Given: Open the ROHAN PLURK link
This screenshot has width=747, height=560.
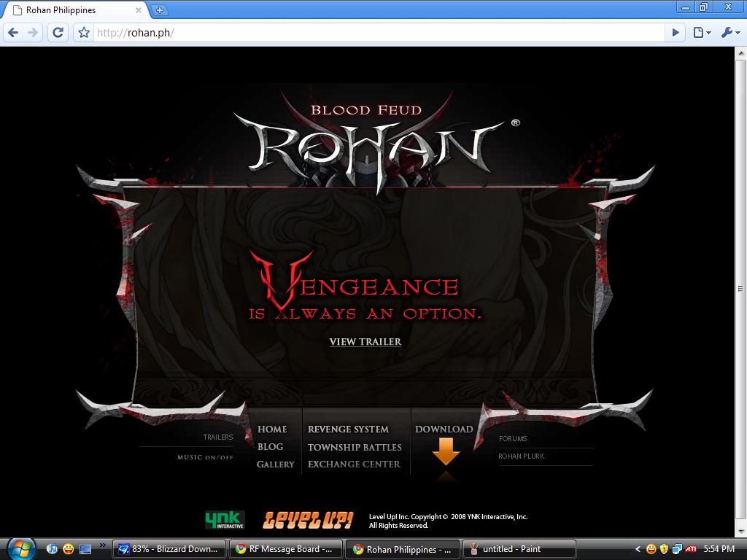Looking at the screenshot, I should click(x=521, y=456).
